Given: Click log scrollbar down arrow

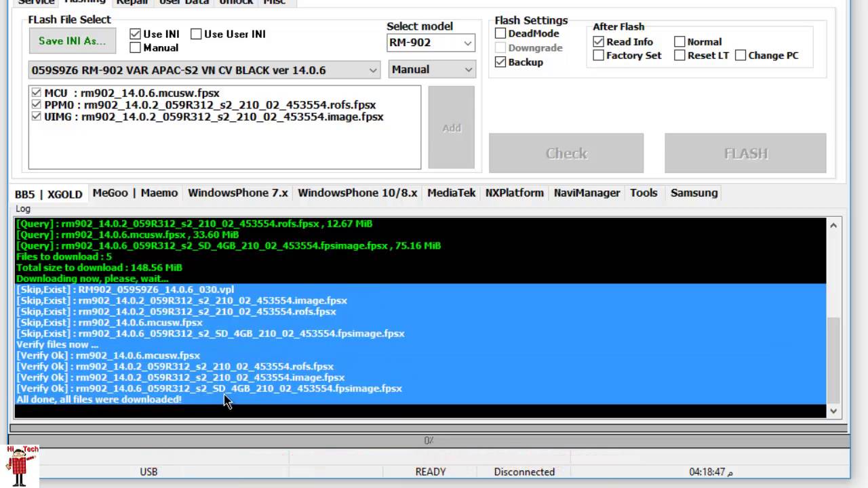Looking at the screenshot, I should click(833, 411).
